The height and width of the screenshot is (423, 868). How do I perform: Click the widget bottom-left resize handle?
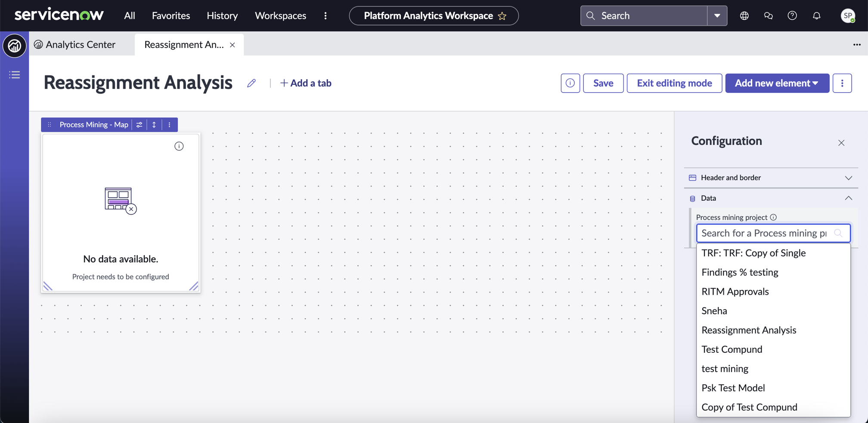pos(48,286)
